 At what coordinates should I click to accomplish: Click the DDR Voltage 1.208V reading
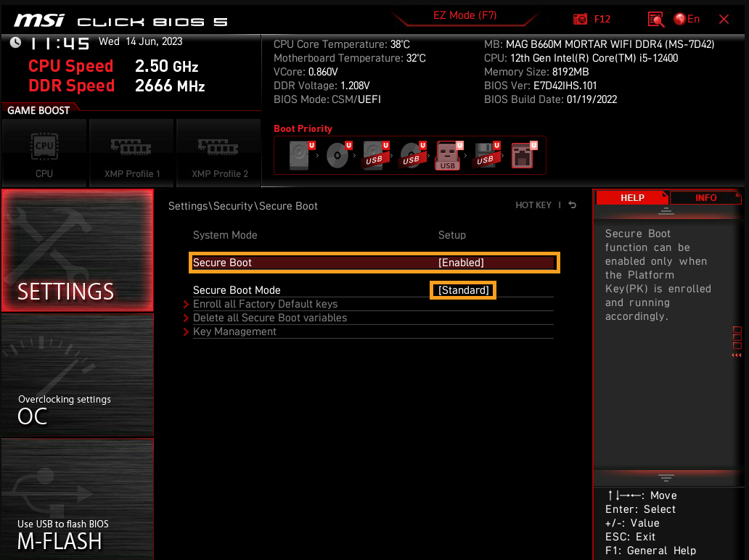point(322,86)
